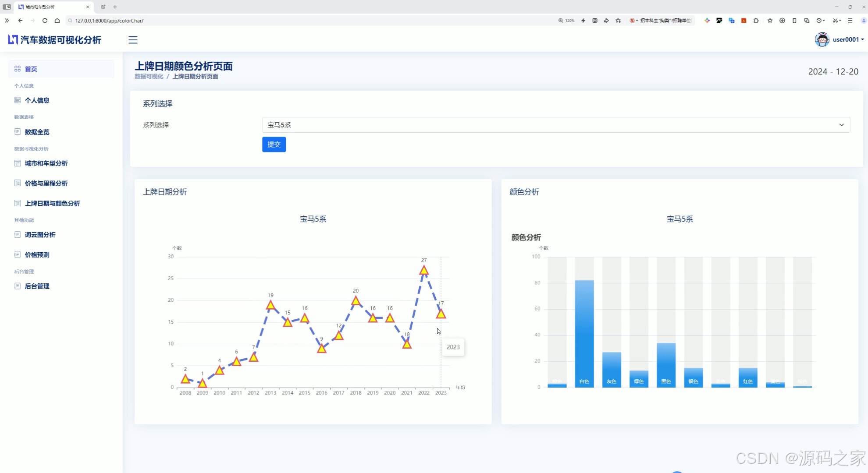
Task: Select 价格与里程分析 in sidebar
Action: click(46, 184)
